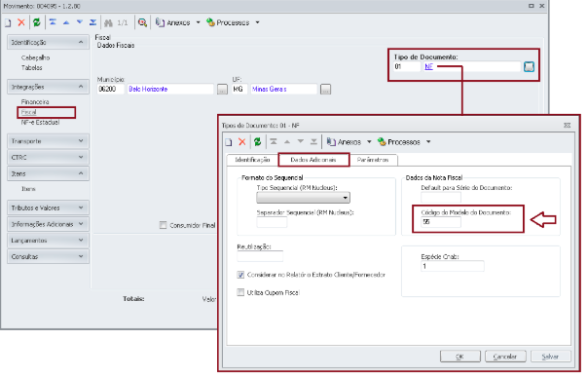Image resolution: width=588 pixels, height=377 pixels.
Task: Click Reutilização input field
Action: (x=260, y=256)
